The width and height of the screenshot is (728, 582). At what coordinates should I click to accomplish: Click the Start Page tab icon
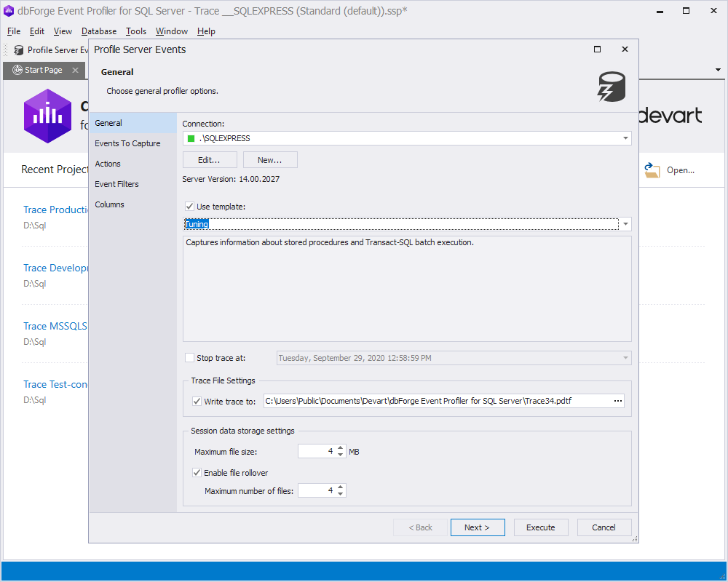pyautogui.click(x=17, y=70)
